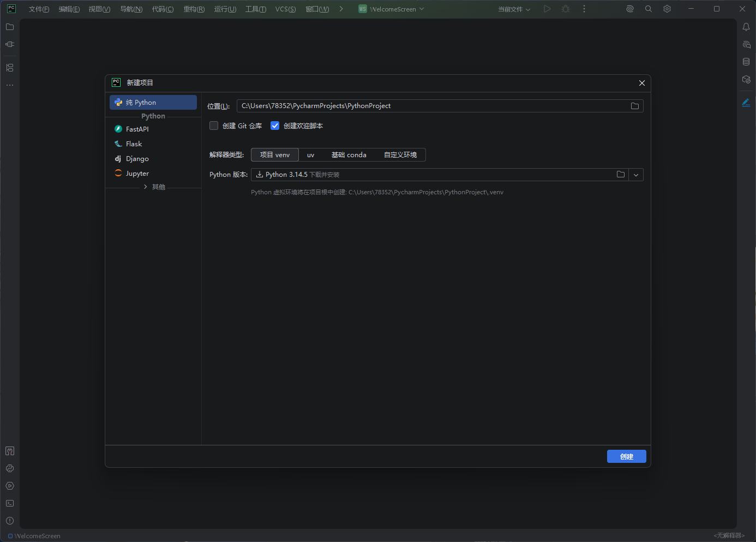Open the 视图(V) menu
Image resolution: width=756 pixels, height=542 pixels.
[100, 9]
